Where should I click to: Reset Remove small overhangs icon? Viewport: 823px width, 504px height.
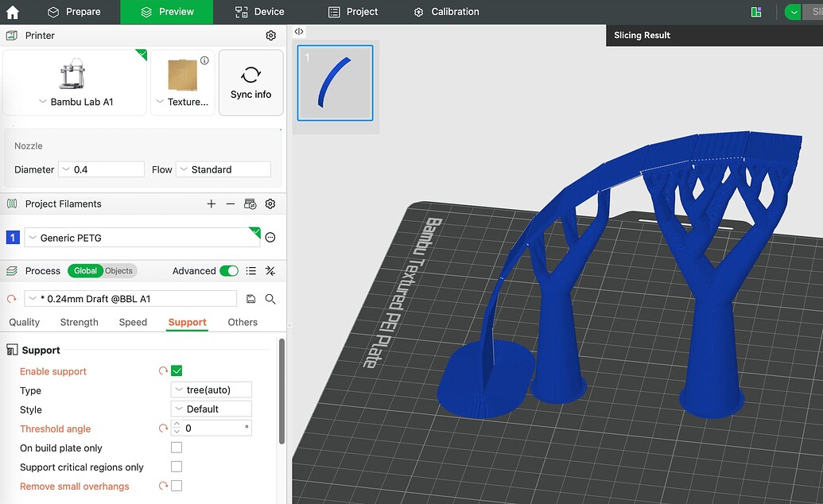pos(163,486)
